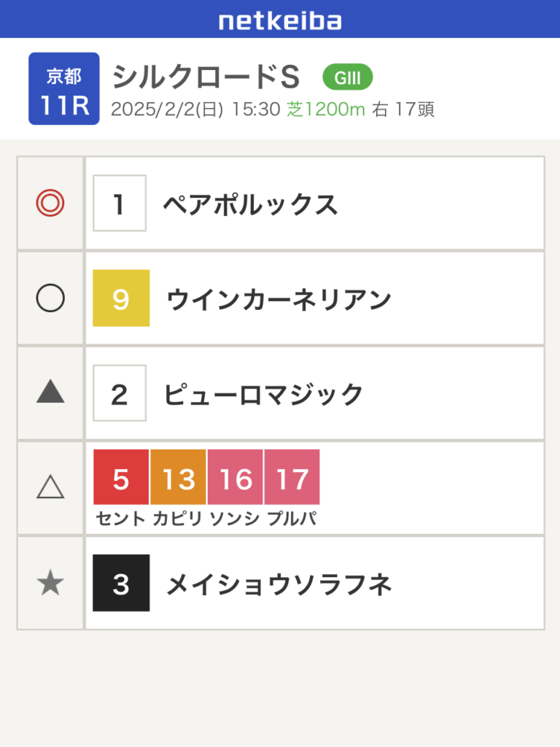Viewport: 560px width, 747px height.
Task: Click the gray star mark icon
Action: point(50,583)
